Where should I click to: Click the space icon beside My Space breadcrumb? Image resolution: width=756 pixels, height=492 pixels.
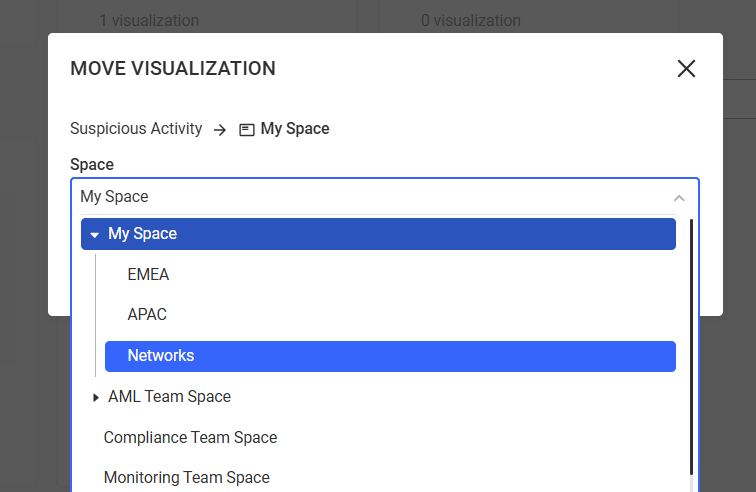247,129
